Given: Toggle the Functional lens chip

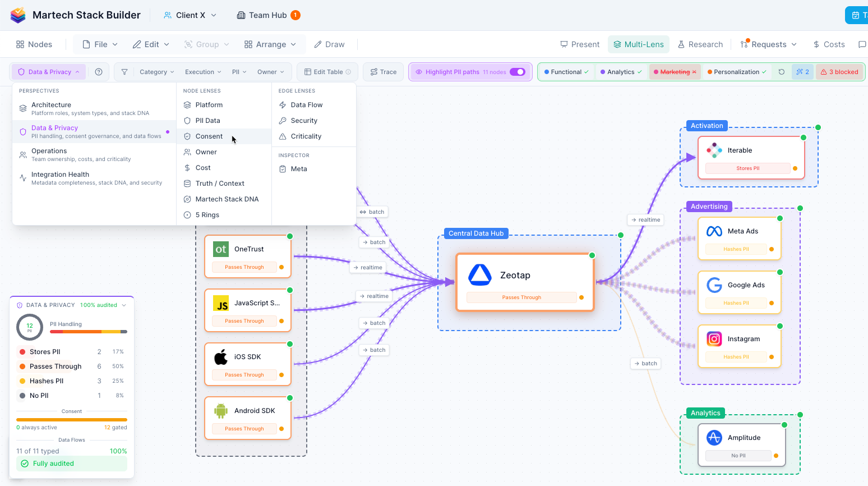Looking at the screenshot, I should [x=566, y=72].
